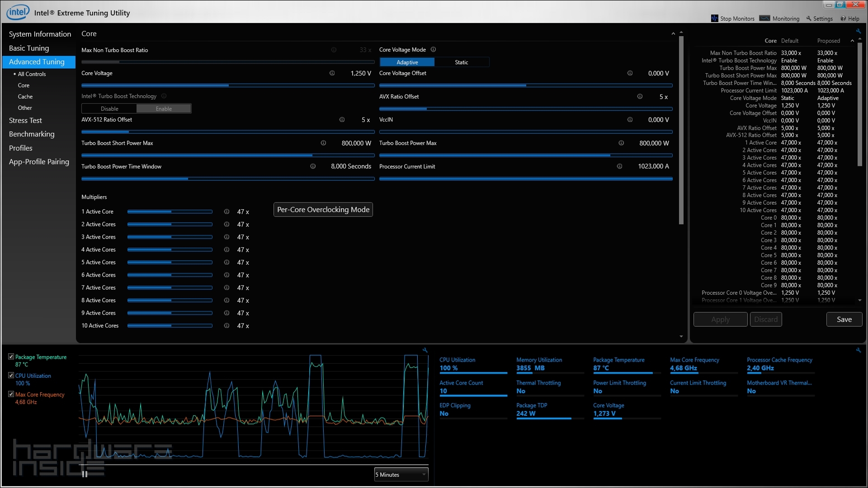Click the Apply button
868x488 pixels.
tap(720, 319)
